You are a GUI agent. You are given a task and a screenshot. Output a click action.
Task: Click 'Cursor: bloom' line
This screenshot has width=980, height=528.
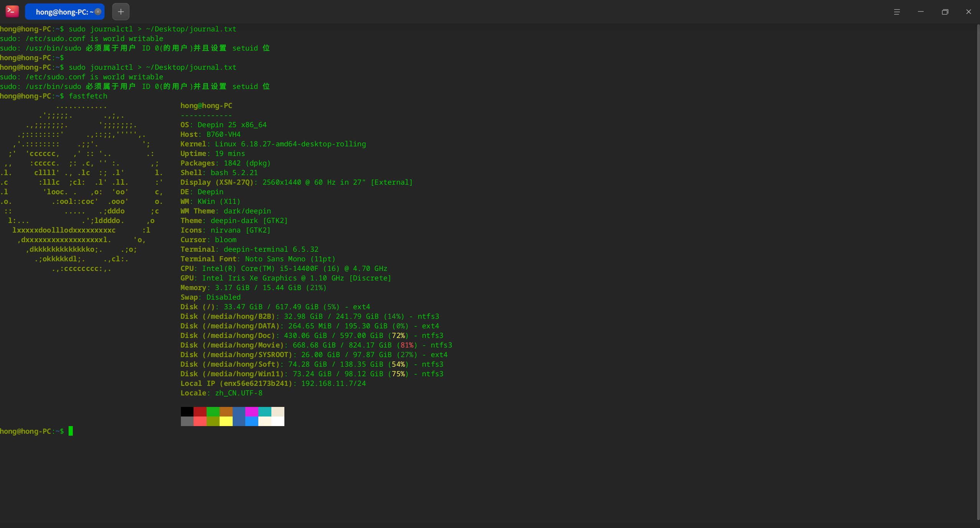[x=208, y=240]
